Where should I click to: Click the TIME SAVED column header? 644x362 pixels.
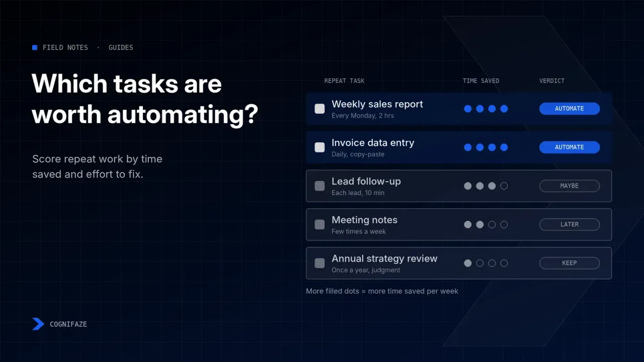point(481,80)
